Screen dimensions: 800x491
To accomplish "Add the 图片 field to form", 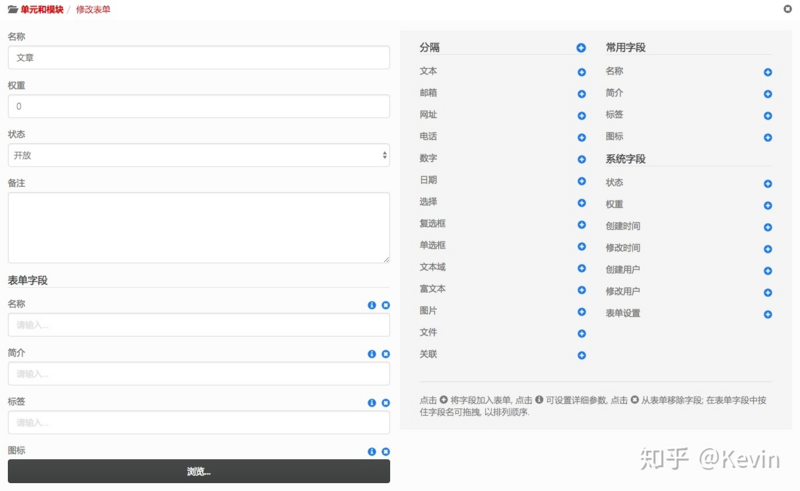I will tap(582, 312).
